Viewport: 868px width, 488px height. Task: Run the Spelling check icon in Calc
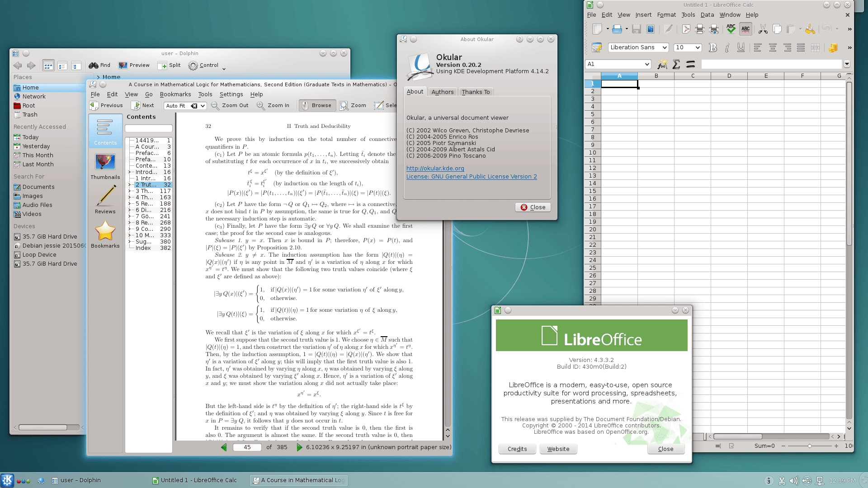[x=731, y=29]
